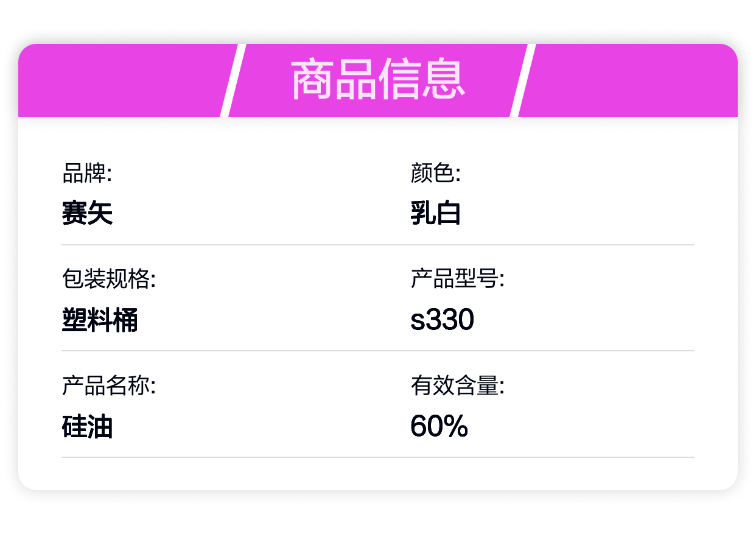Image resolution: width=756 pixels, height=534 pixels.
Task: Select the 产品名称: label
Action: (x=109, y=386)
